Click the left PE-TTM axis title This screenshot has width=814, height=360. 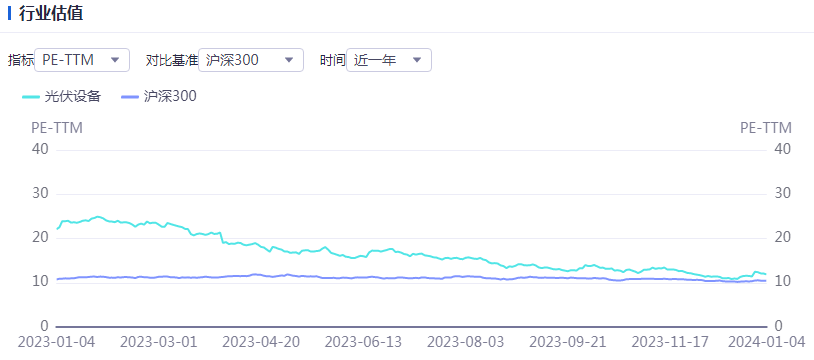pyautogui.click(x=57, y=128)
